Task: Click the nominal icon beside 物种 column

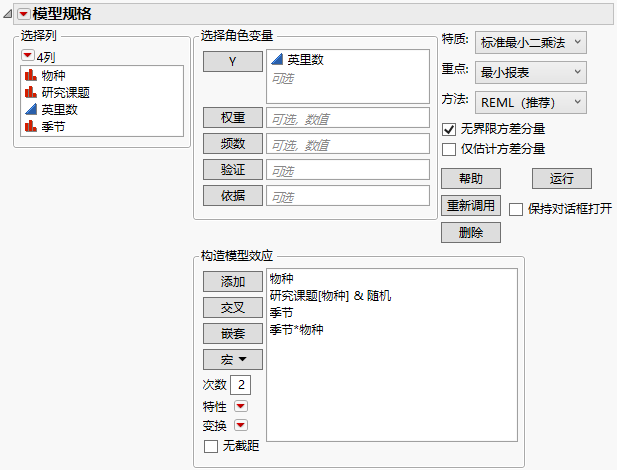Action: (x=30, y=75)
